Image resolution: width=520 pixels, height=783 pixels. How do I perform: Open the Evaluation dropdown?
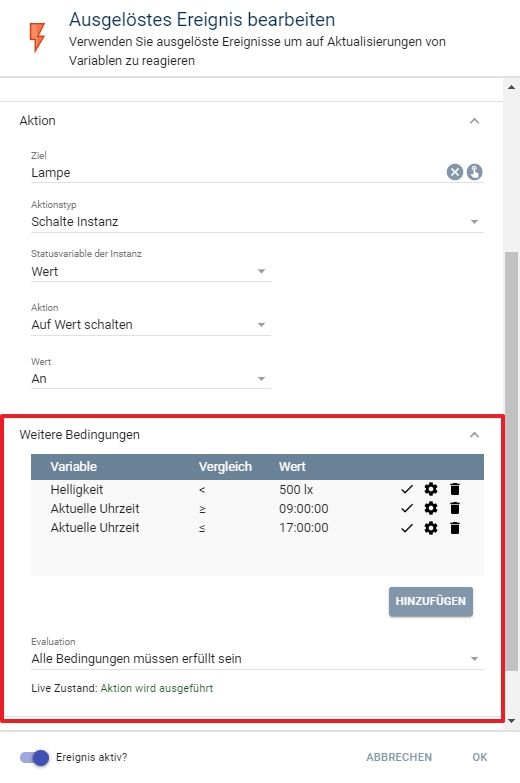point(257,659)
